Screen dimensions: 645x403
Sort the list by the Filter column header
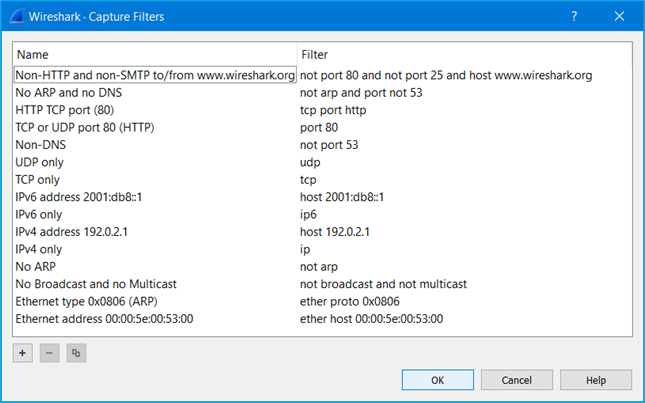point(464,55)
